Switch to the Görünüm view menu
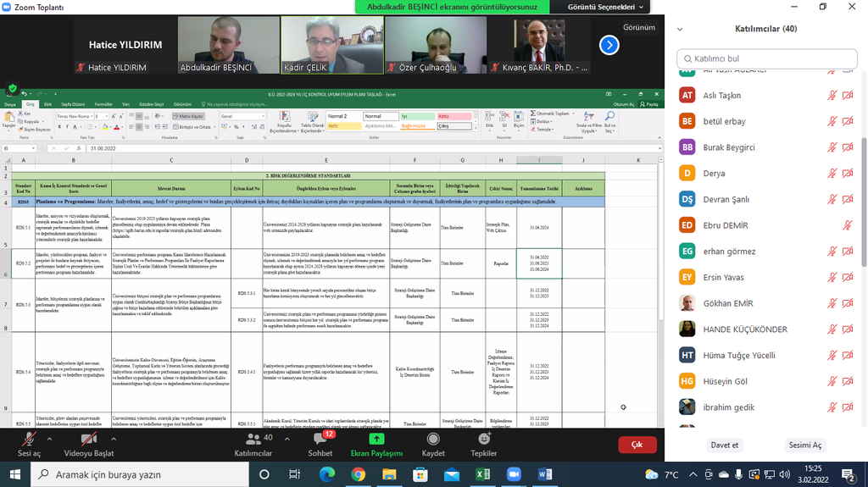This screenshot has width=868, height=487. click(x=638, y=27)
